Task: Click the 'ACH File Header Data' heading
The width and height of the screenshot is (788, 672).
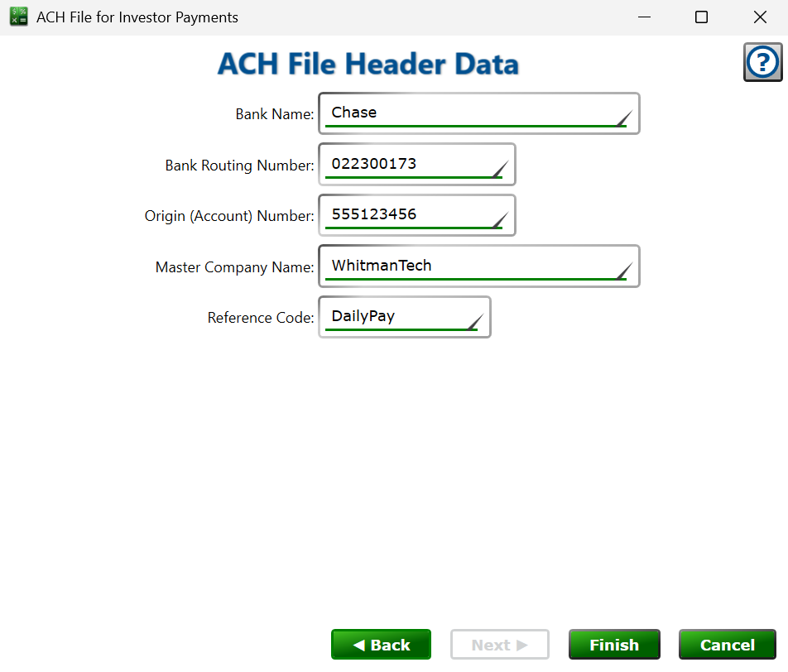Action: point(368,64)
